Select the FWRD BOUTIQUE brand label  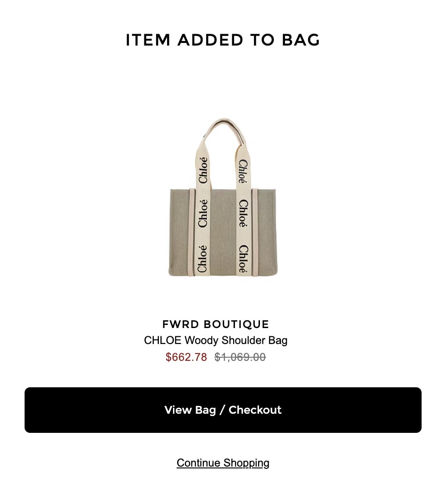click(x=215, y=324)
